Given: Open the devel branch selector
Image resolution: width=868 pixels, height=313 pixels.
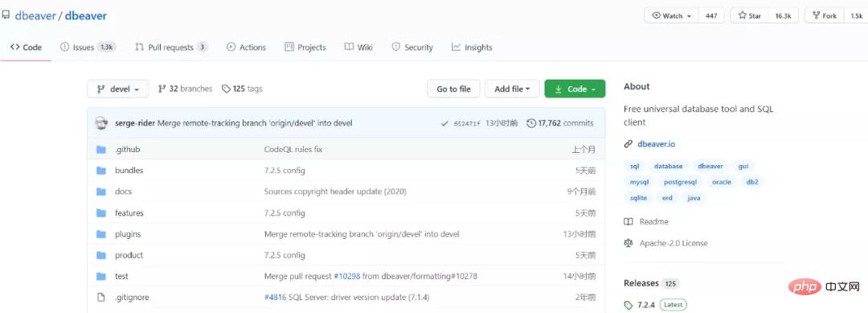Looking at the screenshot, I should [x=117, y=89].
